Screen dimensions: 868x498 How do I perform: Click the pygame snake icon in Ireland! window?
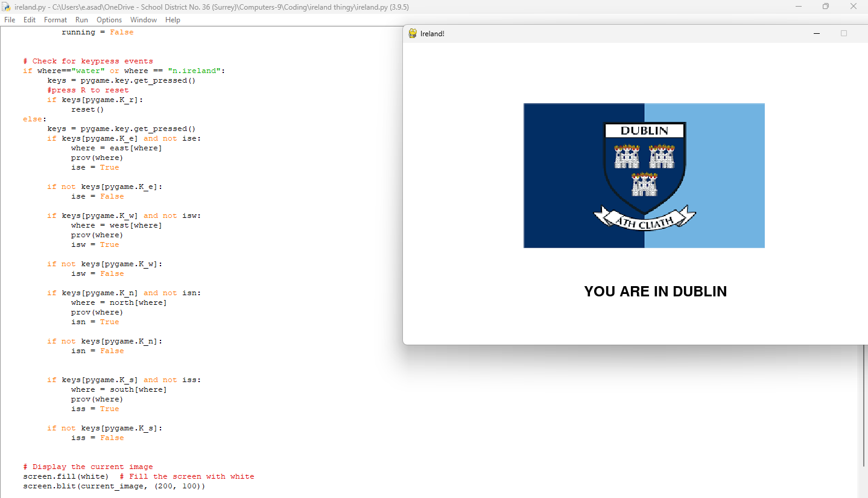tap(413, 33)
